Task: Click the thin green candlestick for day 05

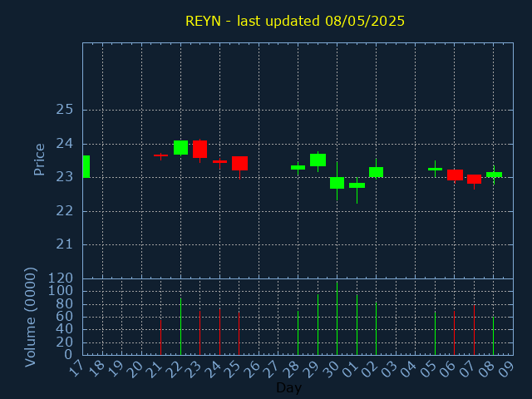Action: pos(435,169)
